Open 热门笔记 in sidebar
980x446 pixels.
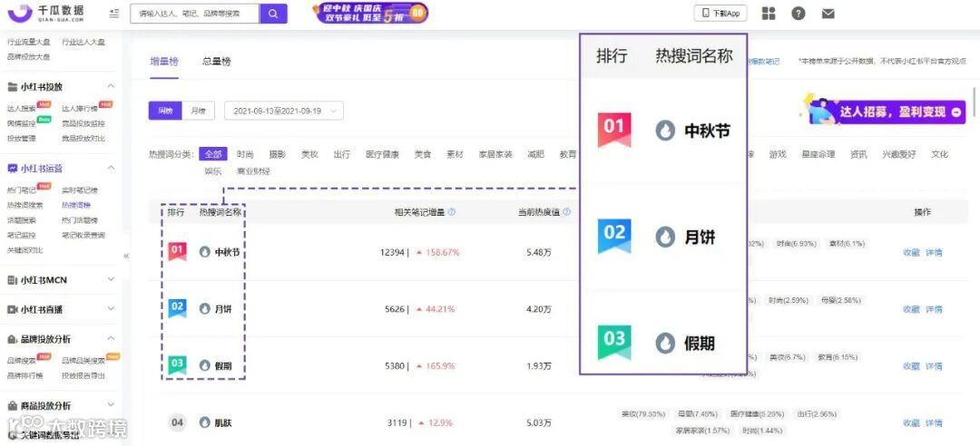click(x=21, y=189)
